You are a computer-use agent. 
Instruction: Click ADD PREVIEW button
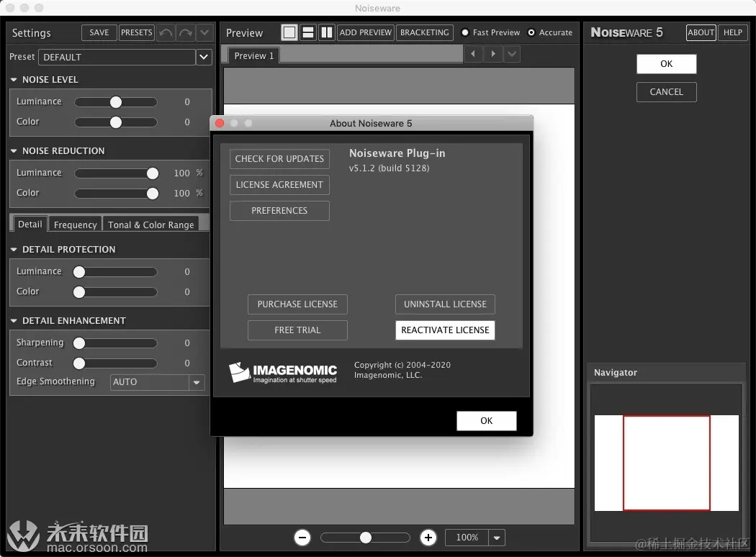tap(366, 32)
